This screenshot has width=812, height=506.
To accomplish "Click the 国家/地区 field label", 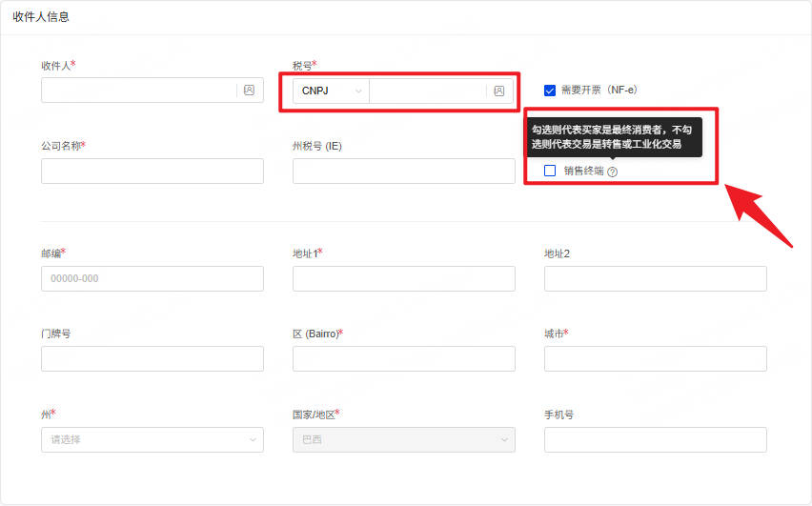I will point(315,415).
